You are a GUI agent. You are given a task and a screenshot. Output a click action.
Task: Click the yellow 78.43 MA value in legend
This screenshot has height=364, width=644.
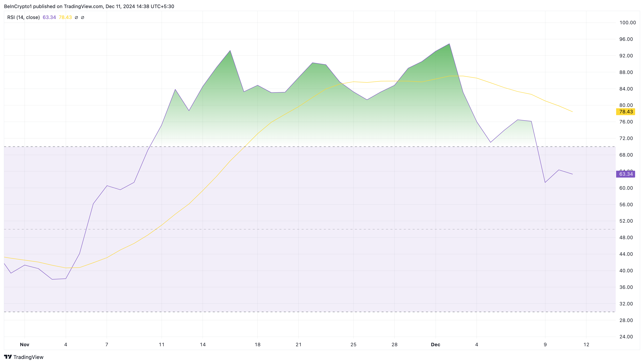point(65,17)
